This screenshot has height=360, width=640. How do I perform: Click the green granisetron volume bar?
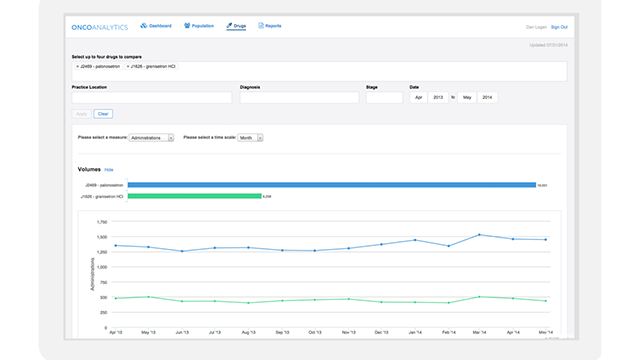pos(194,196)
